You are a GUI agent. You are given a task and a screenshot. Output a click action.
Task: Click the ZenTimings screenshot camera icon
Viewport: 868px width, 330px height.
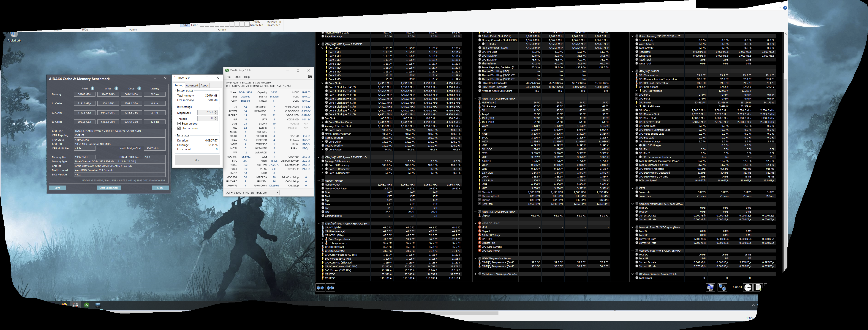310,77
